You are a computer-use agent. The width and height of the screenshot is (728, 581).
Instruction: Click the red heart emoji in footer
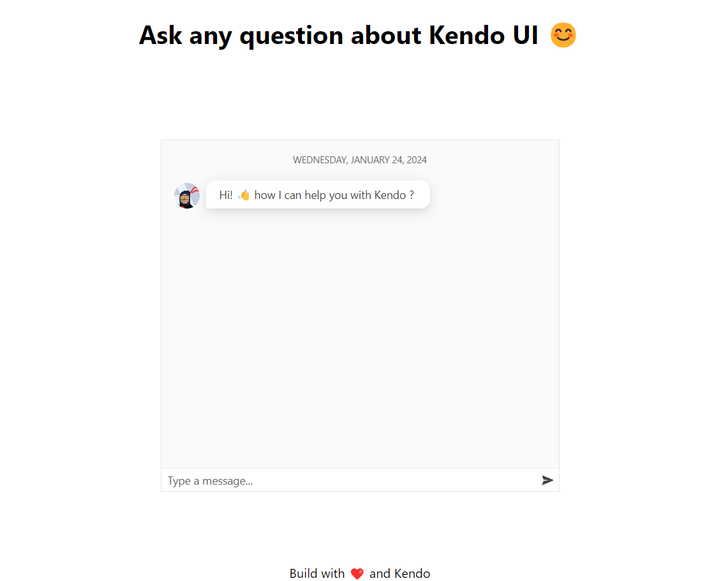coord(357,574)
